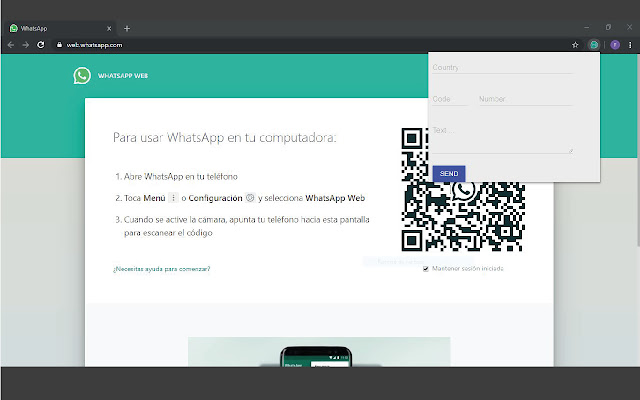Click the phone tutorial image

(x=319, y=351)
